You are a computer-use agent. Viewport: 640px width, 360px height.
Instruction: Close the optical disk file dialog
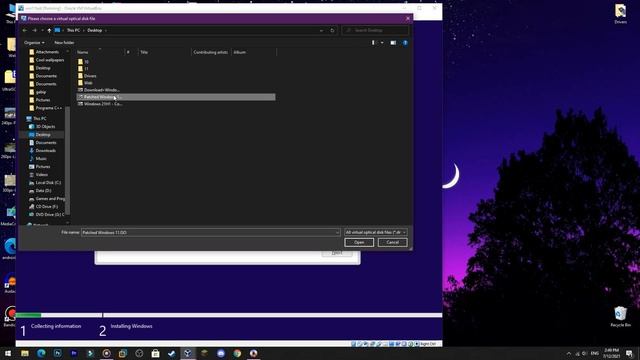pyautogui.click(x=407, y=18)
